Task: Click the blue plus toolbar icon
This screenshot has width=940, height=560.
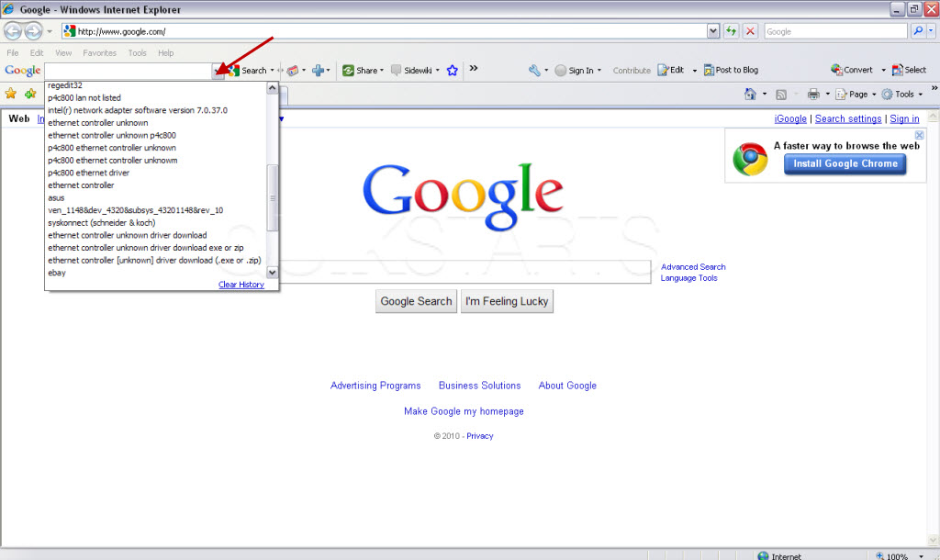Action: pos(318,70)
